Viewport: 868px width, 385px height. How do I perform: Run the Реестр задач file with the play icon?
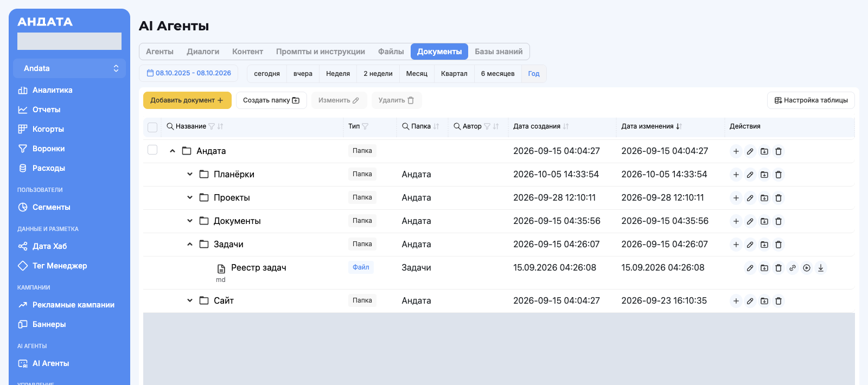[x=807, y=268]
